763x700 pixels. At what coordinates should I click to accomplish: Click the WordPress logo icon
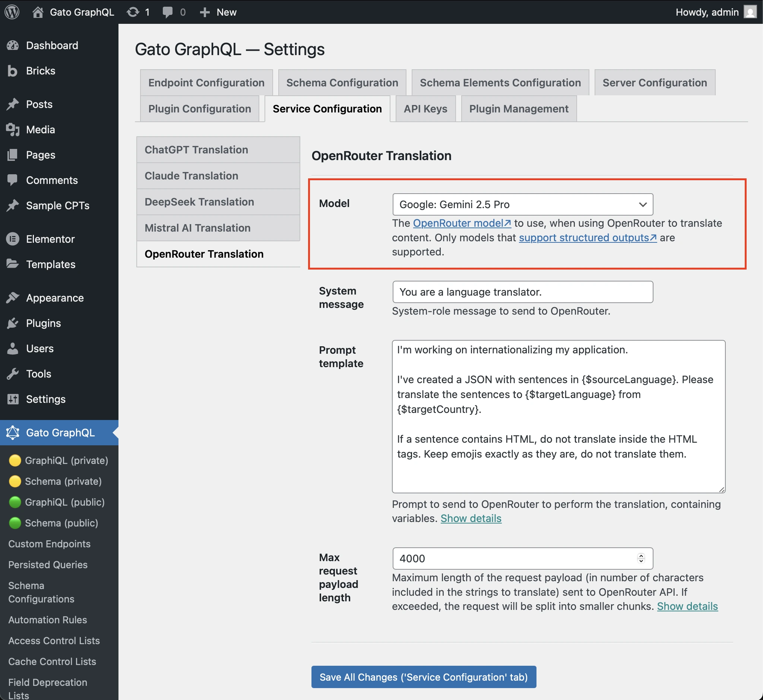[x=12, y=12]
